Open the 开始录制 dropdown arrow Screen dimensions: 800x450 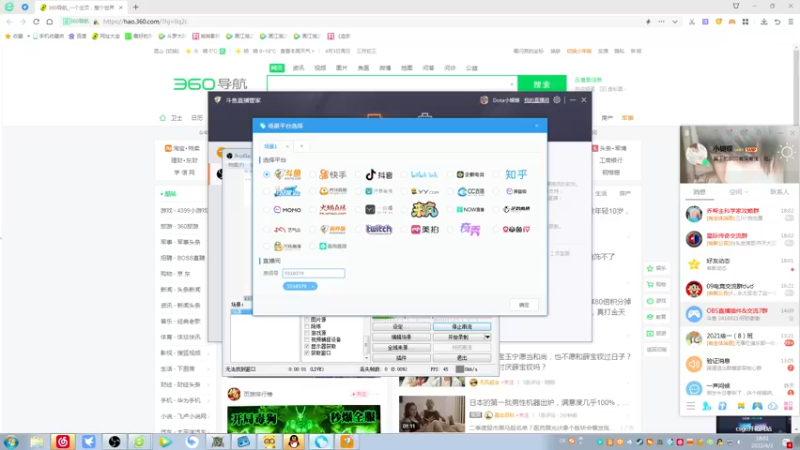point(487,337)
